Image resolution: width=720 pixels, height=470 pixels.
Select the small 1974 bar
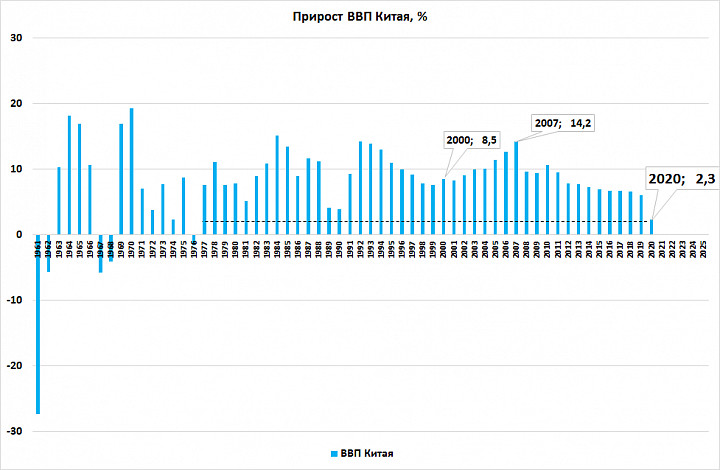[x=173, y=227]
